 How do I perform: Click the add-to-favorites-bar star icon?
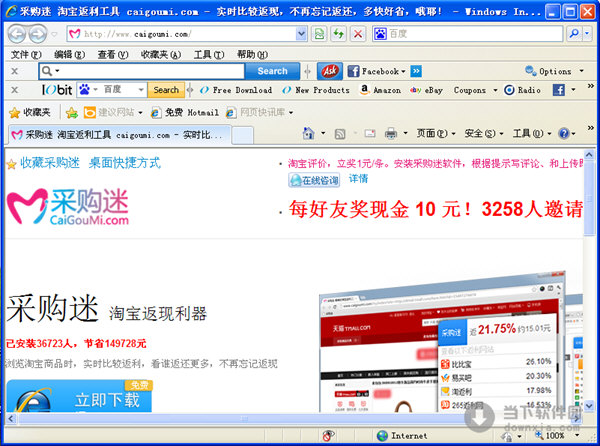pos(72,112)
